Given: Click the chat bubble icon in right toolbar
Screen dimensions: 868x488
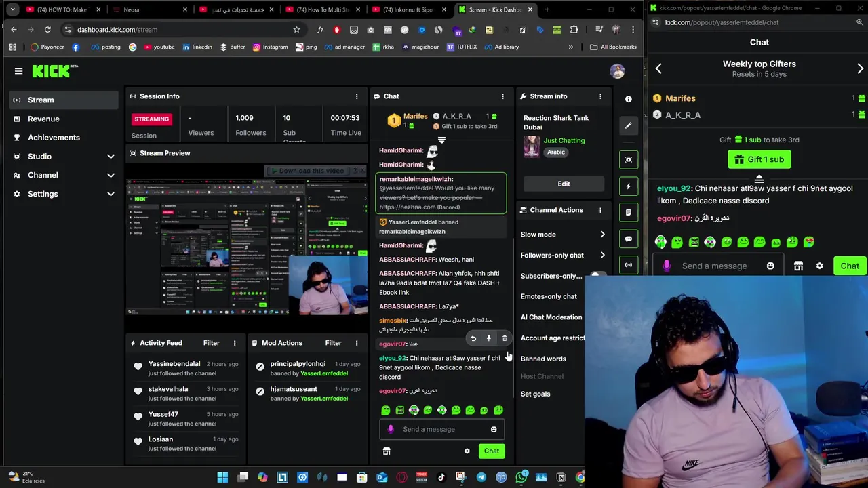Looking at the screenshot, I should (629, 239).
